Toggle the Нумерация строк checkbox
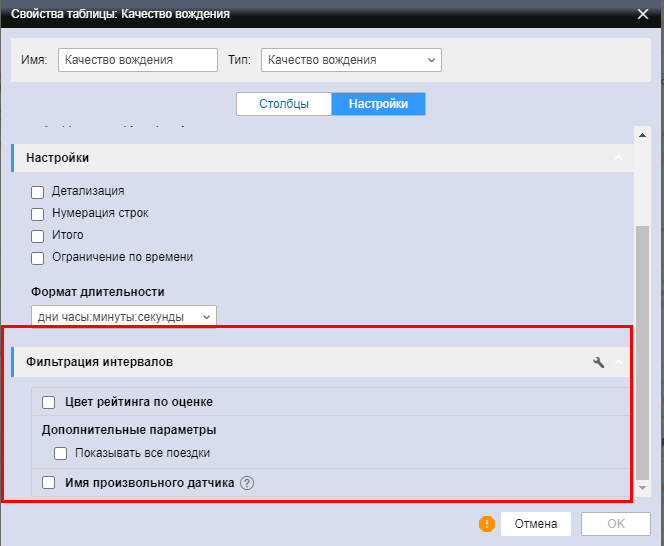This screenshot has width=664, height=546. coord(38,213)
